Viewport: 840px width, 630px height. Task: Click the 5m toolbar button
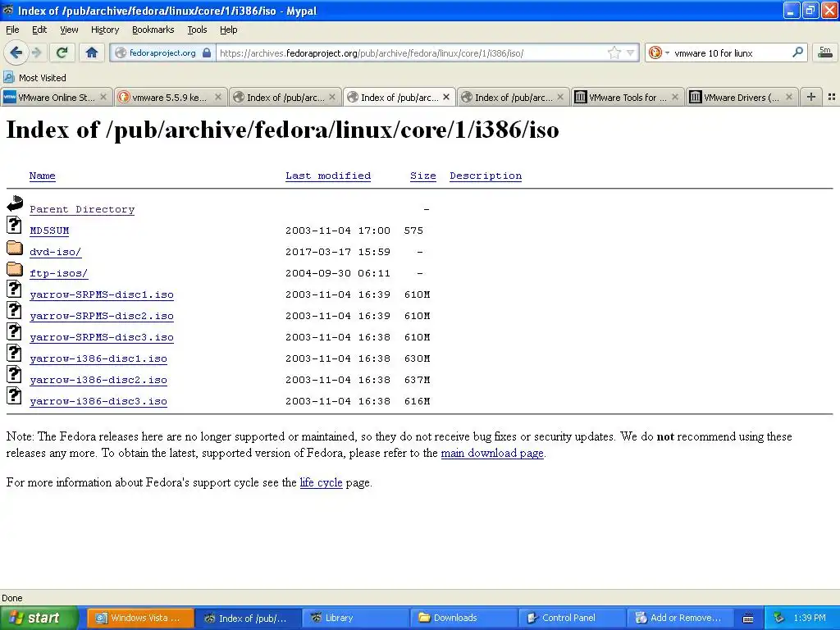(825, 52)
